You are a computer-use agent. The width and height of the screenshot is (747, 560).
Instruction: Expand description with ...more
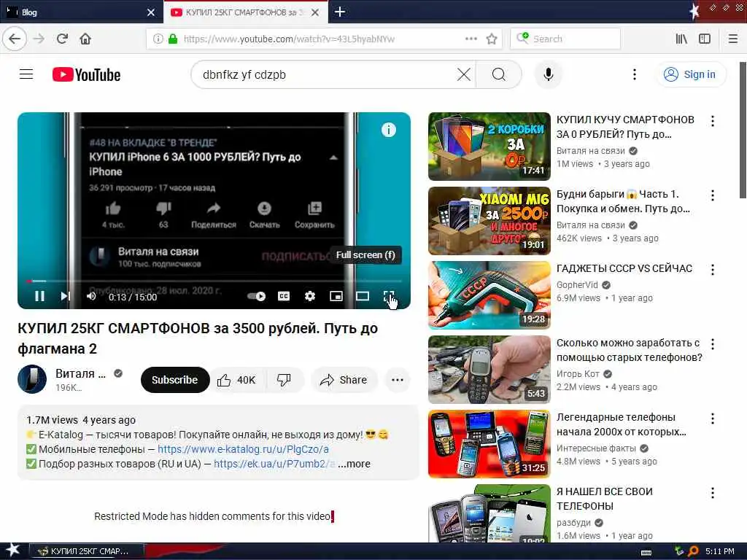pyautogui.click(x=354, y=463)
